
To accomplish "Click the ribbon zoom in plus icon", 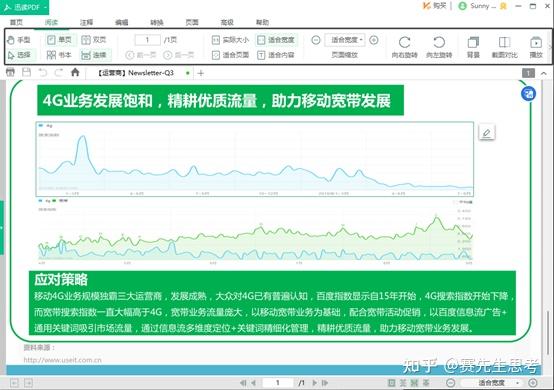I will (374, 40).
